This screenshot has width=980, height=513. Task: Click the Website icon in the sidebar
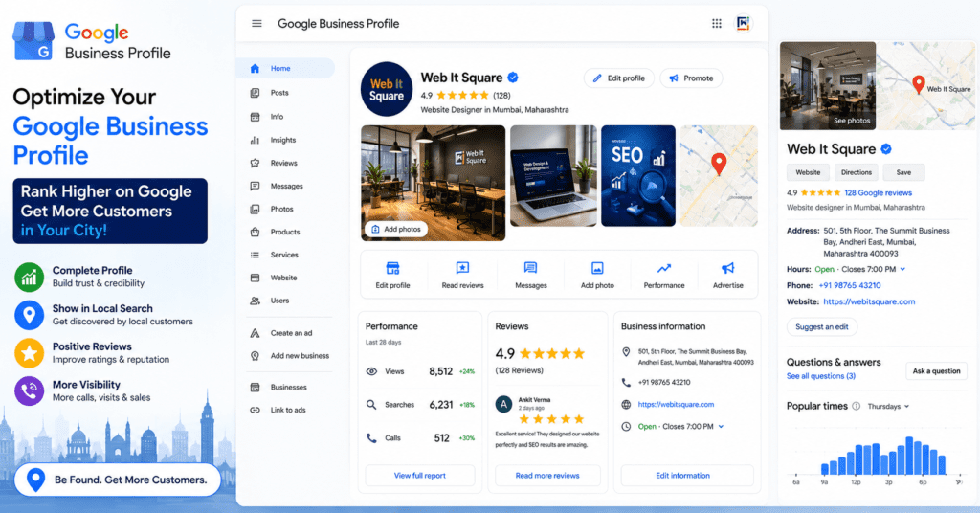(255, 278)
